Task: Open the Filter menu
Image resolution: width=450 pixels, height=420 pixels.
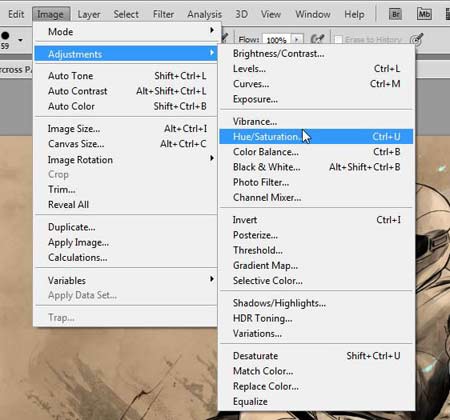Action: 163,14
